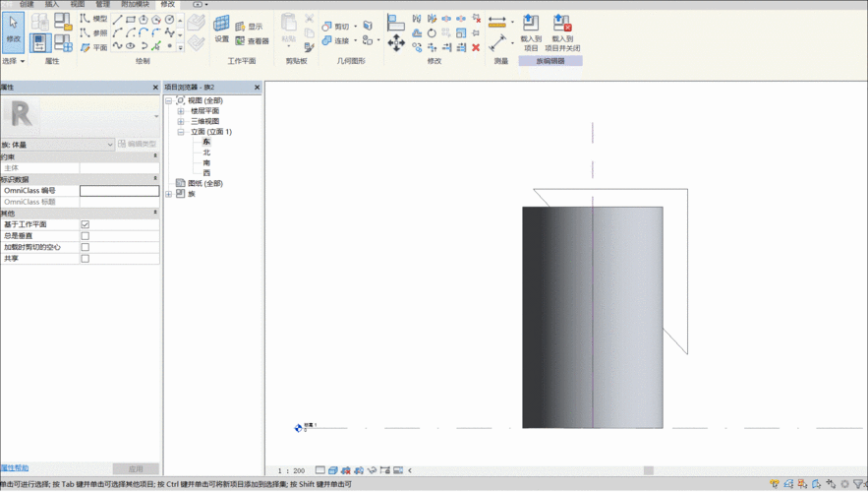Click the aligned dimension tool
868x492 pixels.
tap(497, 42)
